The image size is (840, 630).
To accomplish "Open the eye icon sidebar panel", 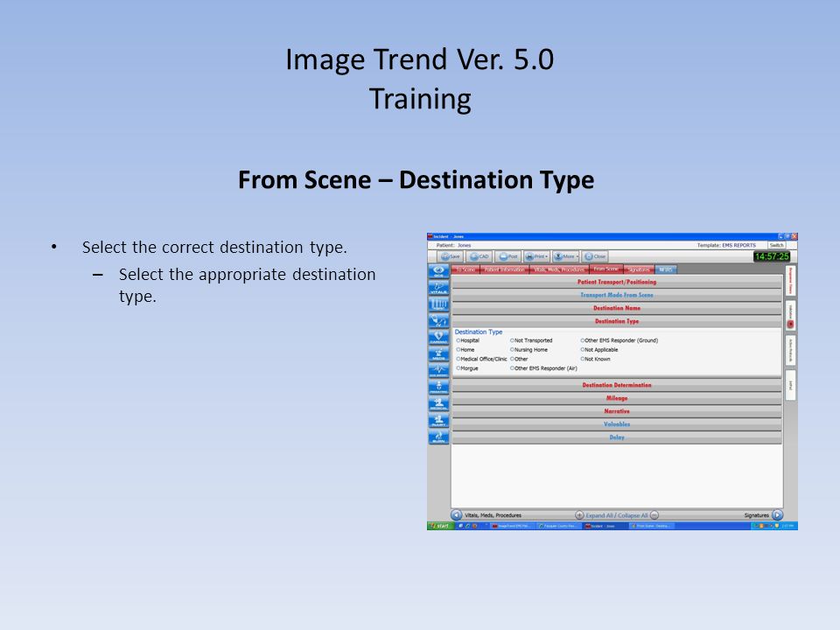I will click(x=438, y=271).
